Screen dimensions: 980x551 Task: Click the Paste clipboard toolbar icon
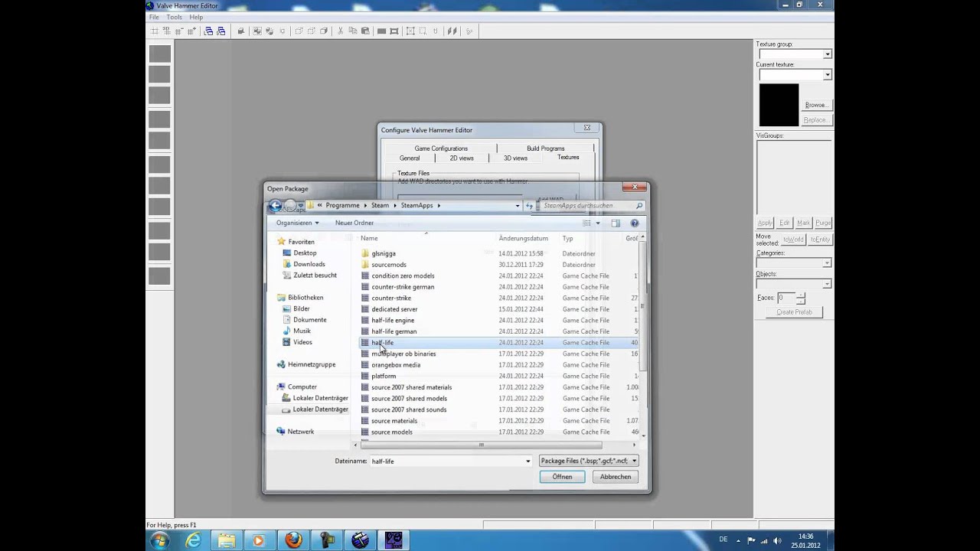pos(365,31)
